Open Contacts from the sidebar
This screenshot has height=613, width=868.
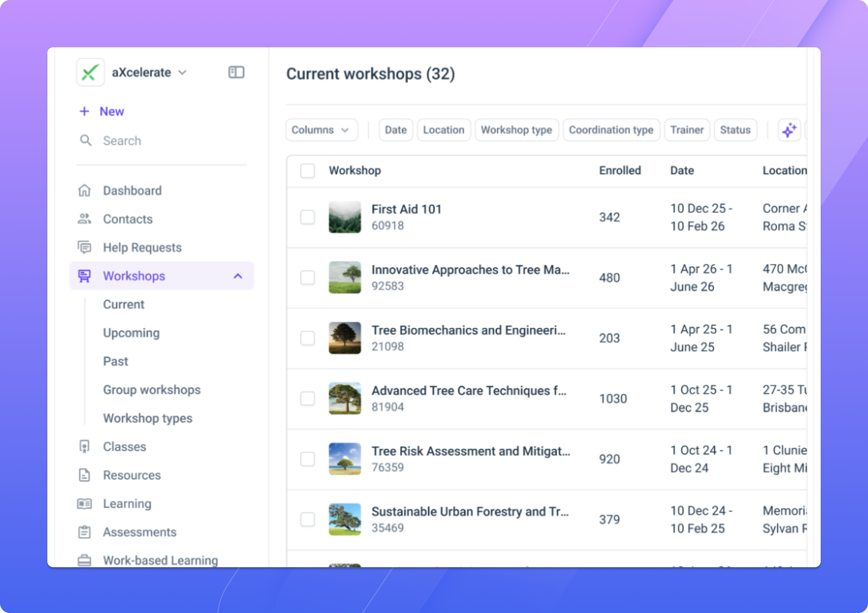point(128,219)
